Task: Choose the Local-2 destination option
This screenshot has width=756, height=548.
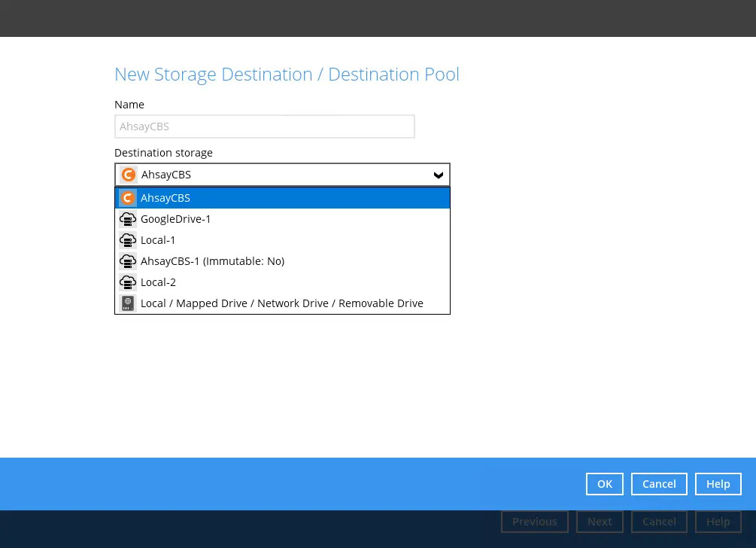Action: [x=158, y=282]
